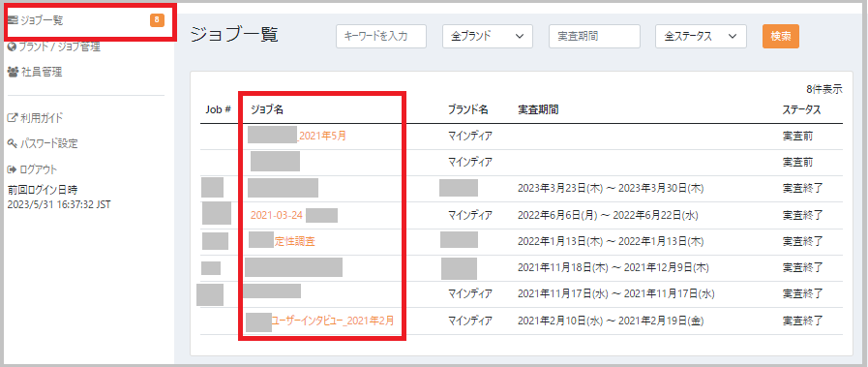Click the external-link icon beside 利用ガイド

13,118
